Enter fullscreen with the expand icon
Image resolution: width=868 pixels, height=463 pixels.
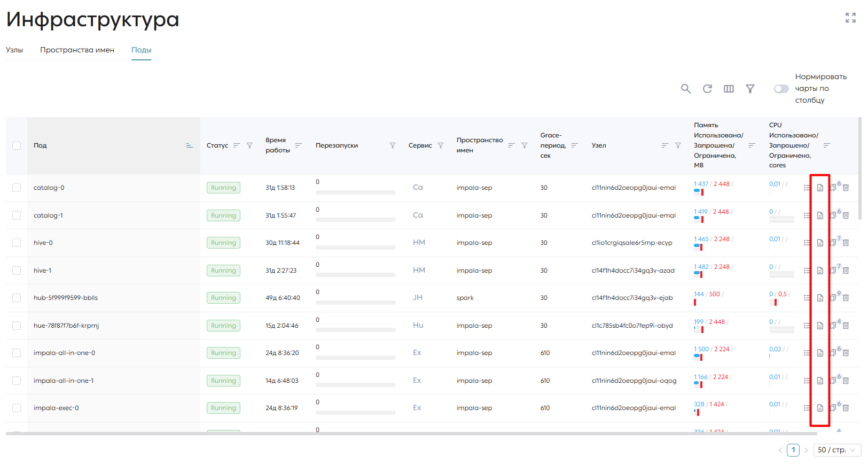(850, 18)
